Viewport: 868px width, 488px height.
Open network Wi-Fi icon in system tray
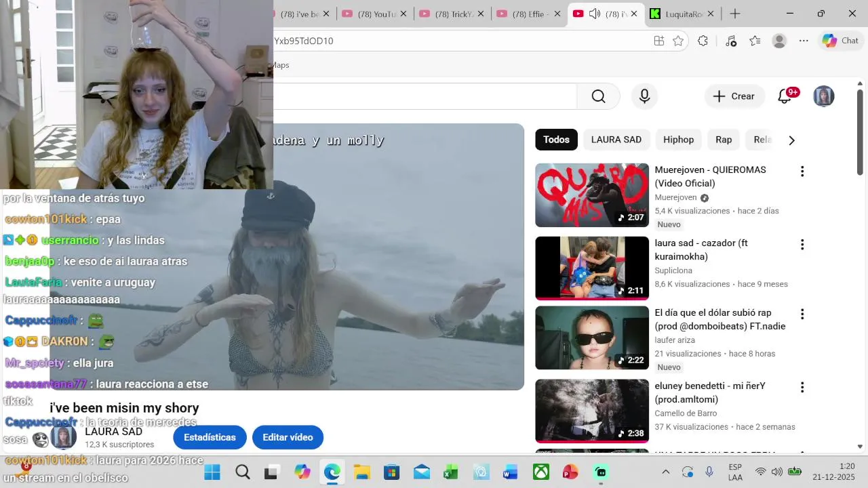tap(760, 472)
